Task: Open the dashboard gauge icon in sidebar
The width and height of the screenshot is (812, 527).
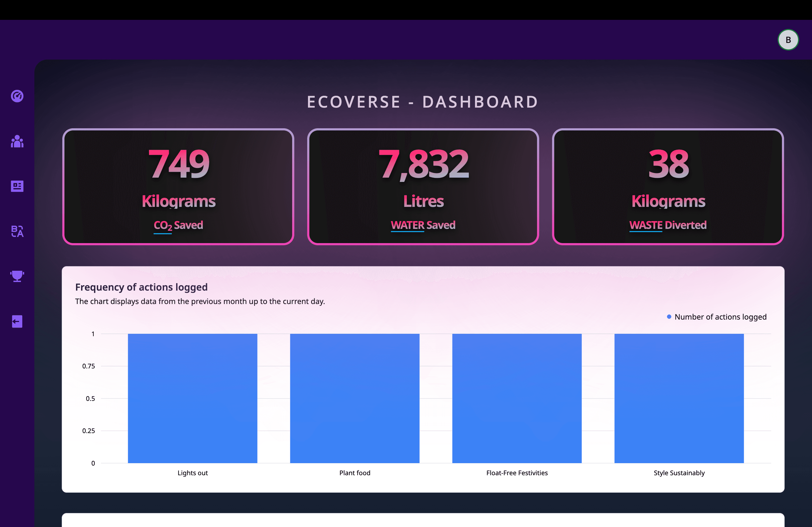Action: click(17, 96)
